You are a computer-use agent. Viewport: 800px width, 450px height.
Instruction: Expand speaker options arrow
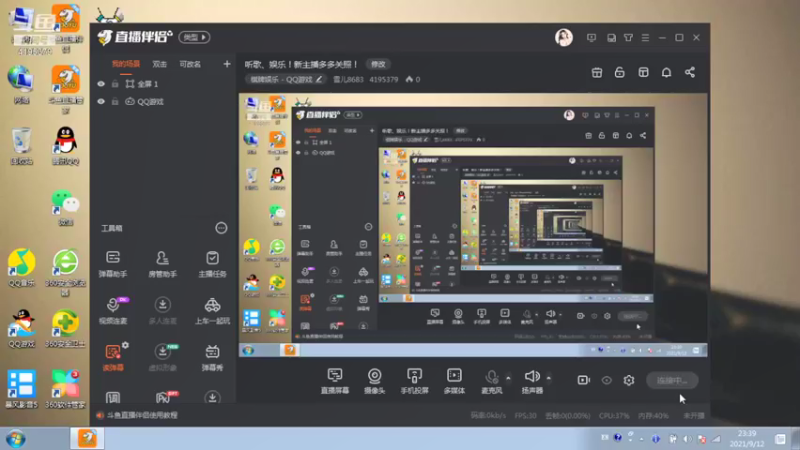549,378
